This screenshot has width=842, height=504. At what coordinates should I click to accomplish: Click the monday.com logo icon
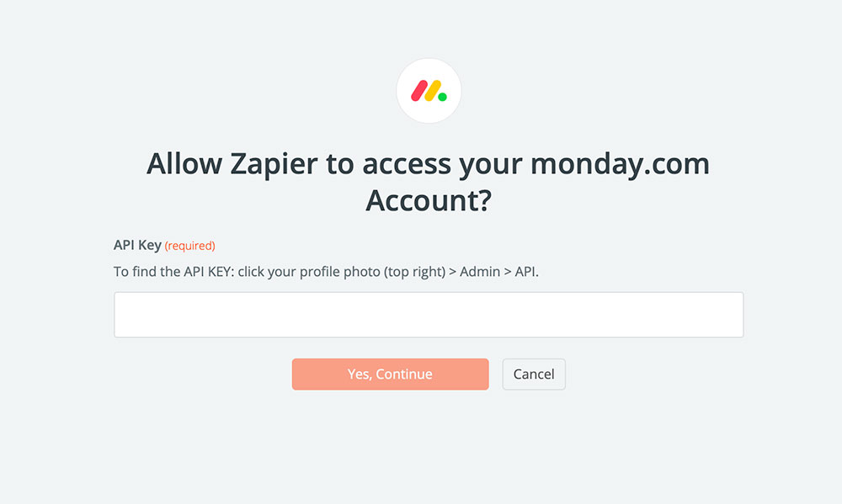(x=429, y=91)
